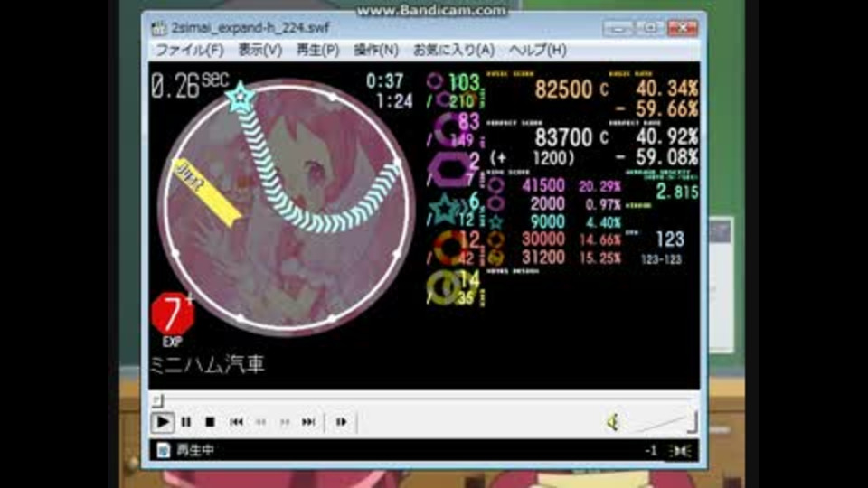Click the yellow ring icon beside 14
This screenshot has height=488, width=868.
pos(443,287)
